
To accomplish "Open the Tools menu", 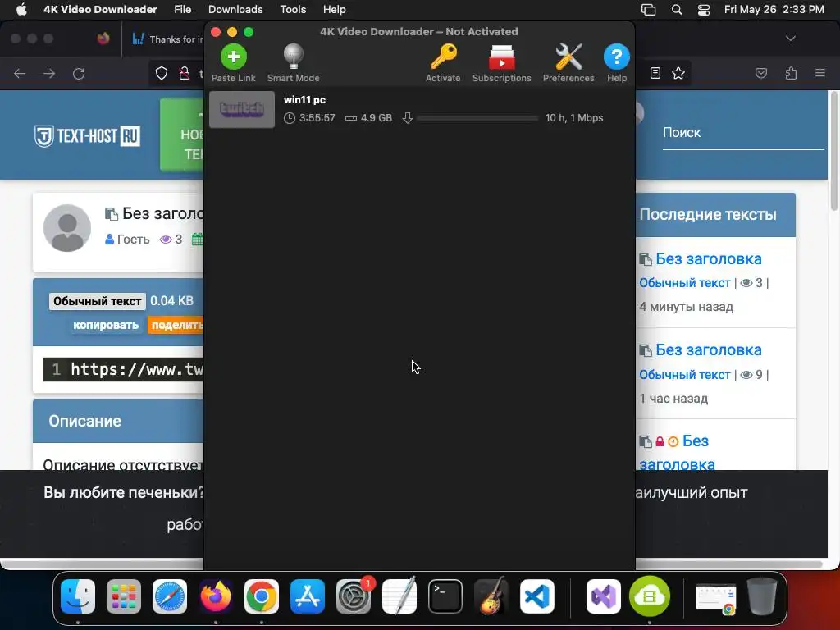I will [293, 10].
